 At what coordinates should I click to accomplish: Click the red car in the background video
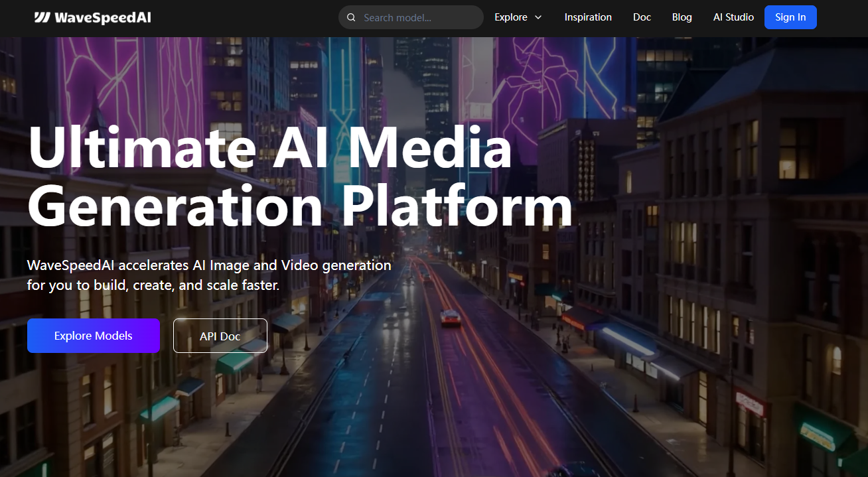pos(451,317)
